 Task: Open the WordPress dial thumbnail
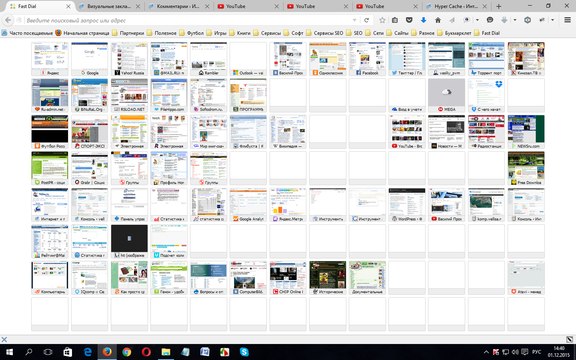click(407, 205)
